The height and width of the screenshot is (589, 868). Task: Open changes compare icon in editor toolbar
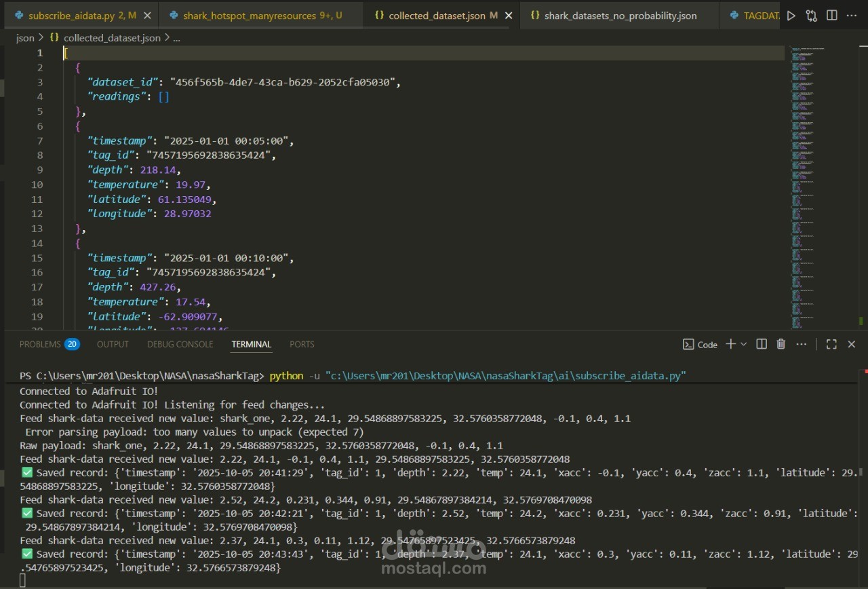(811, 16)
